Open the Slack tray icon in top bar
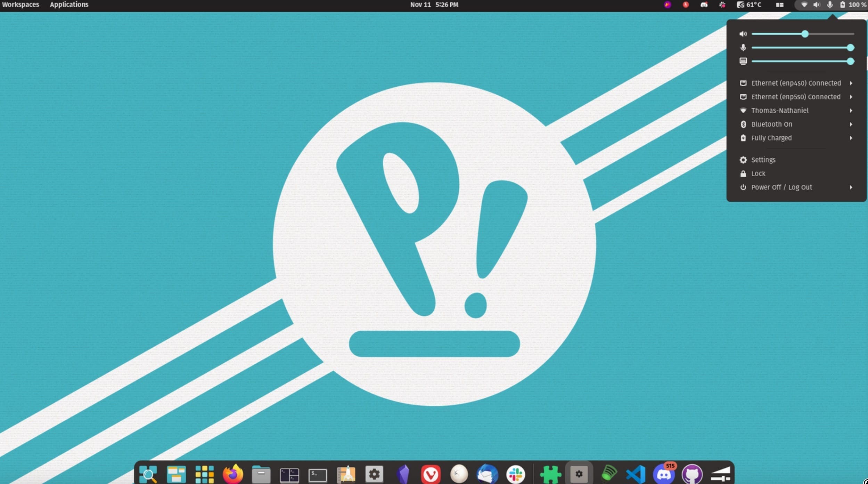This screenshot has width=868, height=484. 722,5
